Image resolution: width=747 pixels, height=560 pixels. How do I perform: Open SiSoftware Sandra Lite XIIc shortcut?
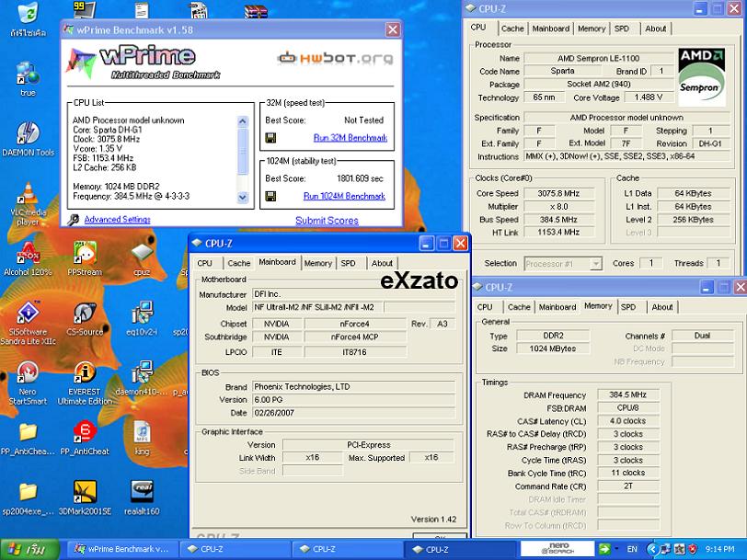tap(28, 313)
